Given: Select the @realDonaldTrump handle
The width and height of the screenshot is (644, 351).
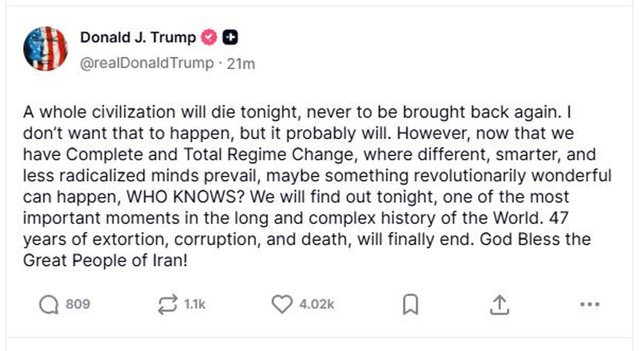Looking at the screenshot, I should point(147,62).
